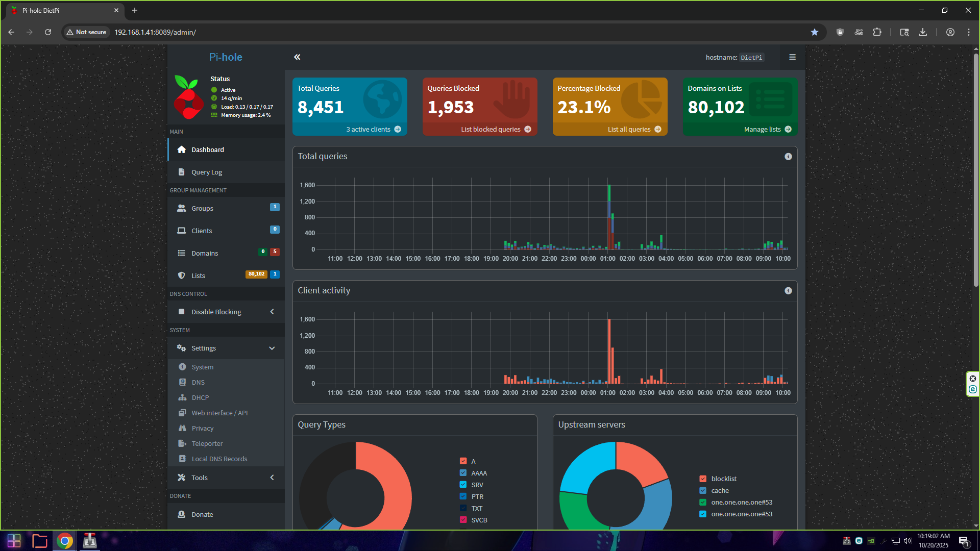Open the Query Log page
This screenshot has width=980, height=551.
click(207, 172)
